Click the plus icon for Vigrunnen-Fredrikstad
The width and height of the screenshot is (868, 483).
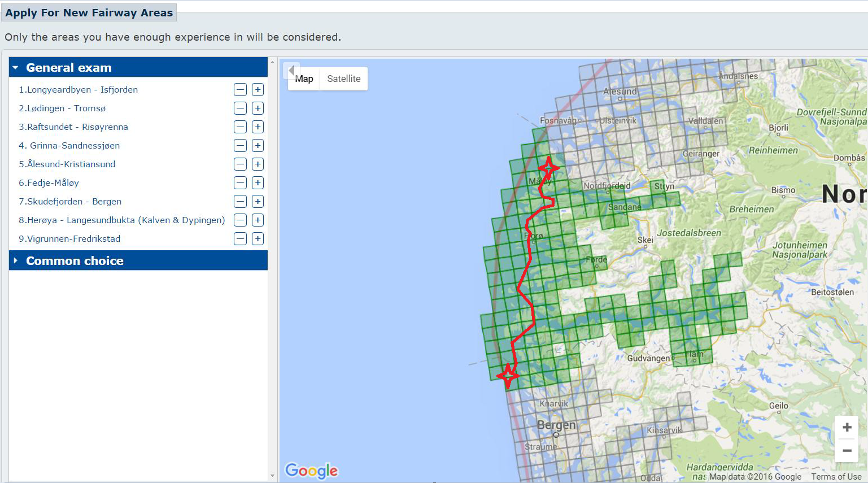[x=258, y=239]
